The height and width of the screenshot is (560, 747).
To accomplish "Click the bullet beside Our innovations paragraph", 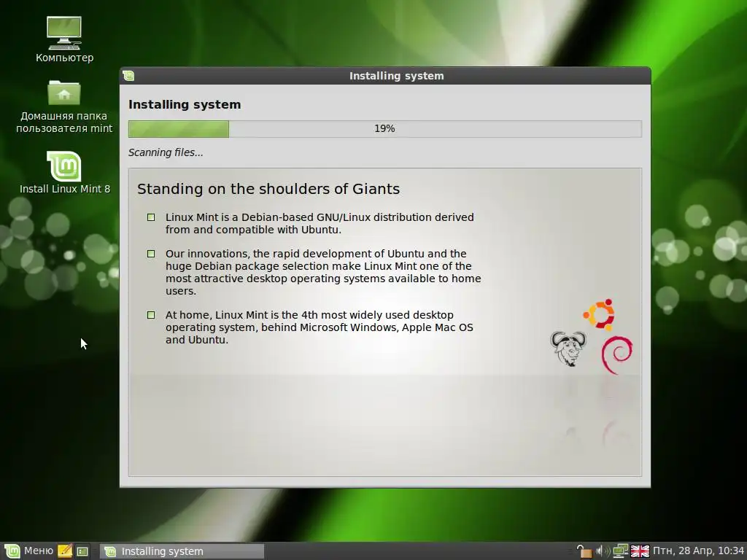I will click(x=151, y=254).
